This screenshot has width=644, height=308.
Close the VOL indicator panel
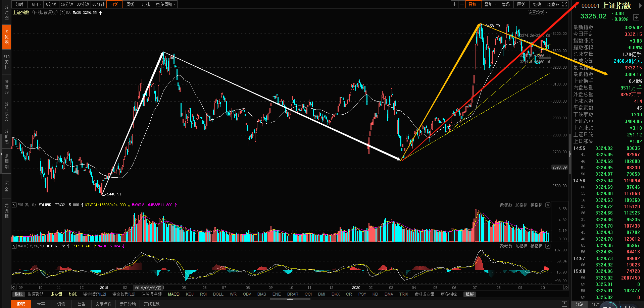548,205
